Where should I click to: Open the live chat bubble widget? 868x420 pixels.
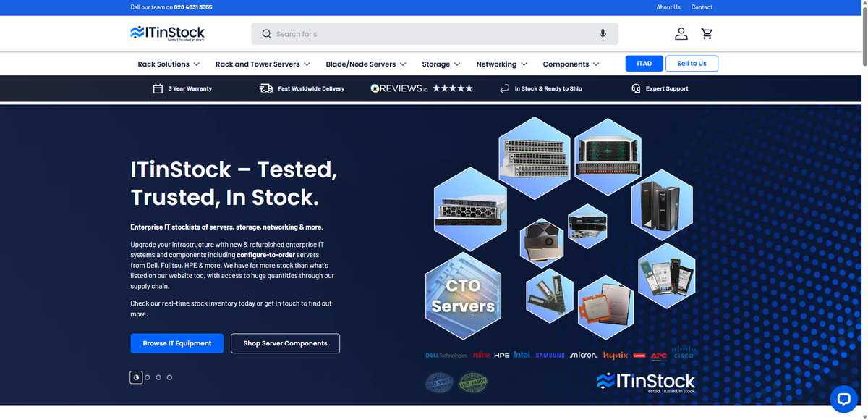(843, 398)
